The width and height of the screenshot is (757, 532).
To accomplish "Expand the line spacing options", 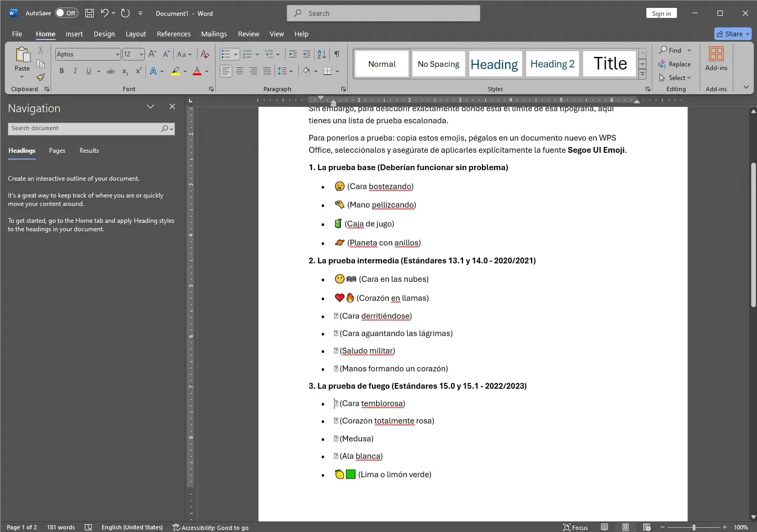I will [290, 71].
